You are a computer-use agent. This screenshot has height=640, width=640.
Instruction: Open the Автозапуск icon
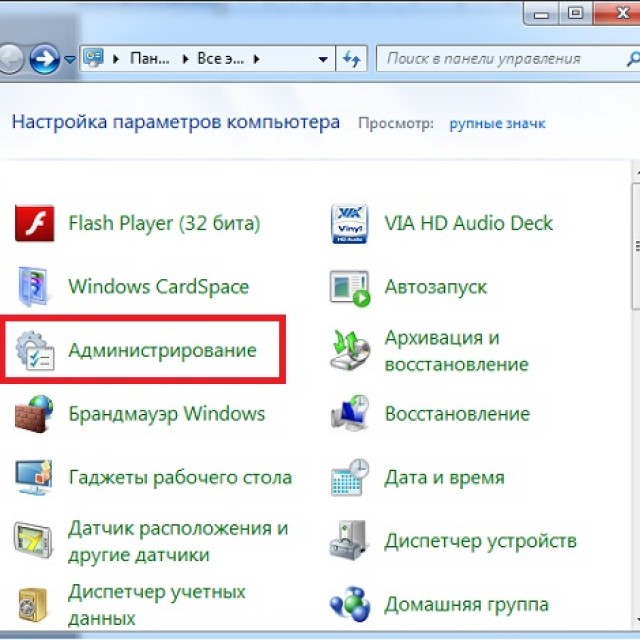(350, 288)
